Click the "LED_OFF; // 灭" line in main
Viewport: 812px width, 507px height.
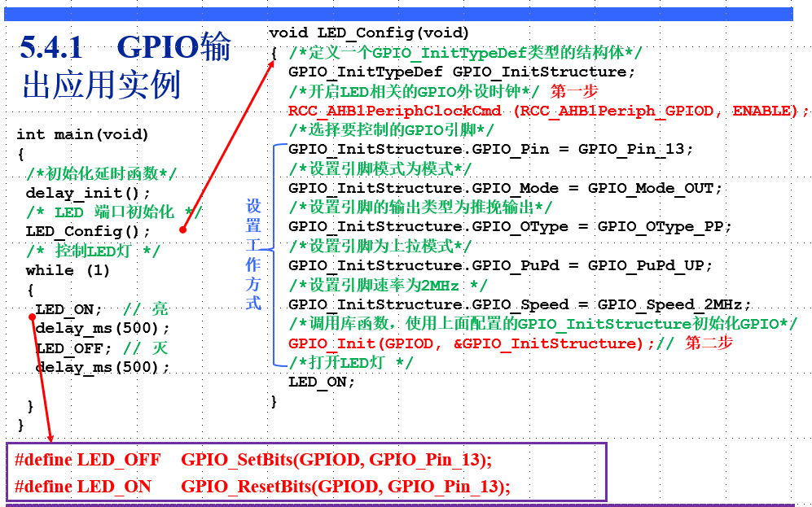pos(101,348)
